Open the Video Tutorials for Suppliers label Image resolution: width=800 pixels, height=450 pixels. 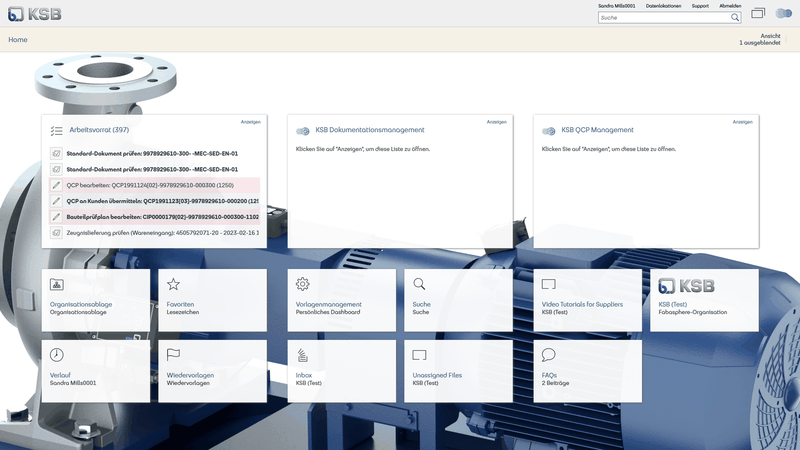pyautogui.click(x=582, y=304)
